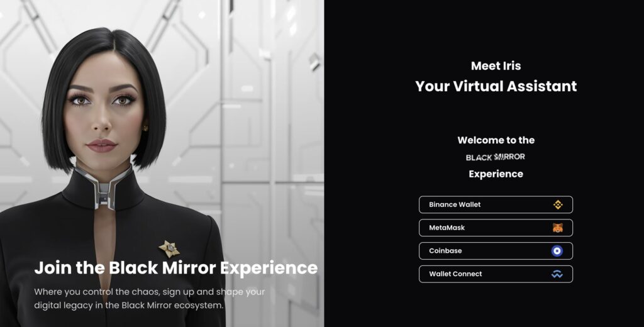Connect using the Binance Wallet label
Screen dimensions: 644x327
coord(455,204)
